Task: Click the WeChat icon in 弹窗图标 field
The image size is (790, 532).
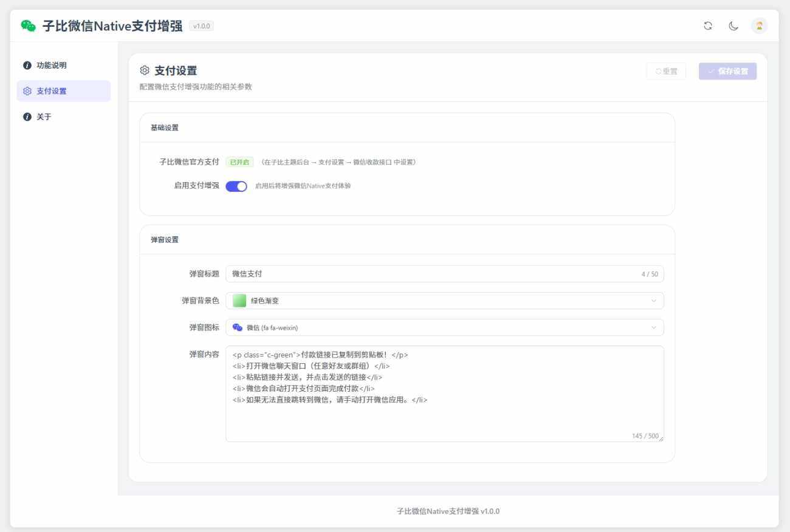Action: tap(238, 327)
